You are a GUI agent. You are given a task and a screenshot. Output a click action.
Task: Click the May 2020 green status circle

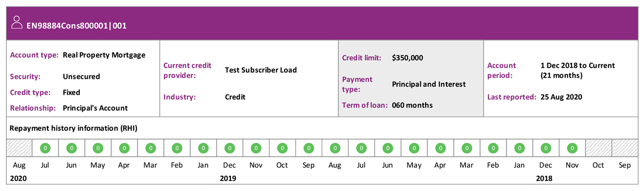[x=98, y=148]
